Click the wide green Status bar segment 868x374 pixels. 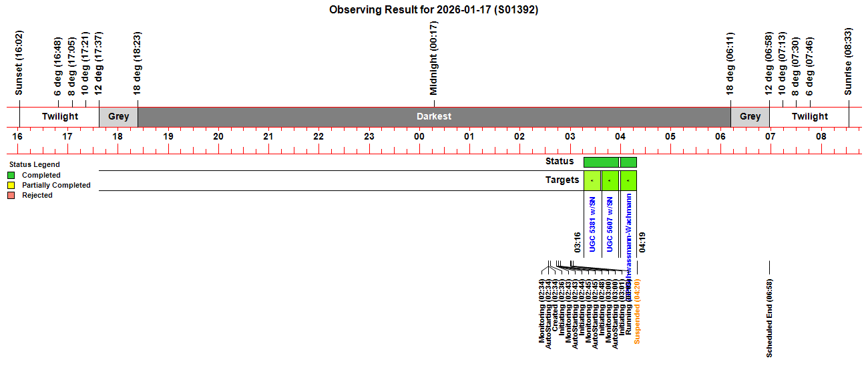tap(601, 162)
